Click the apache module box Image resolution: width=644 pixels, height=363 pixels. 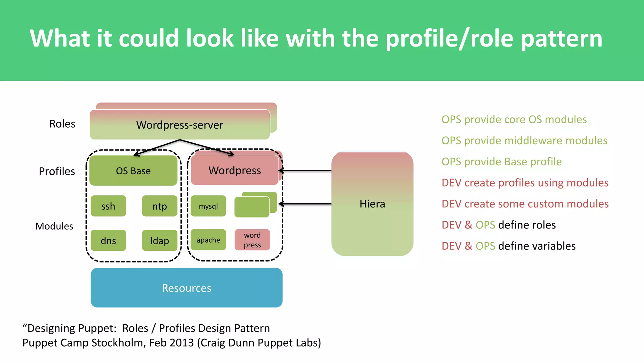click(x=208, y=240)
